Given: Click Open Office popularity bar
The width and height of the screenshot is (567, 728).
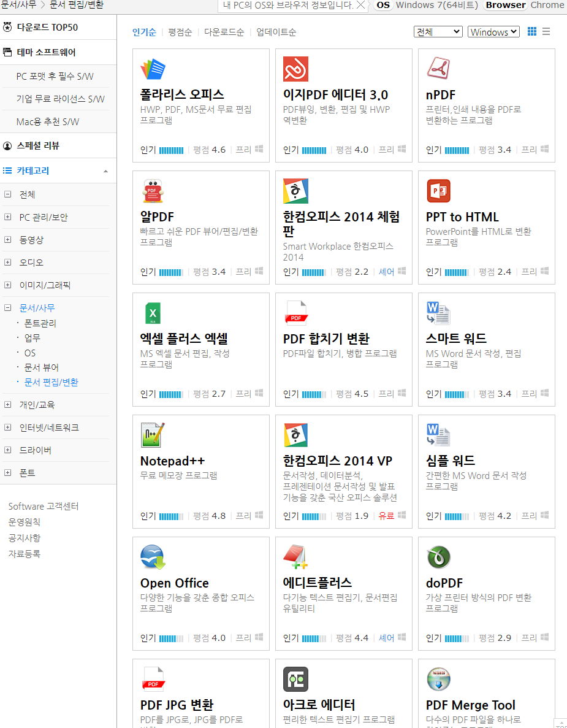Looking at the screenshot, I should 171,638.
